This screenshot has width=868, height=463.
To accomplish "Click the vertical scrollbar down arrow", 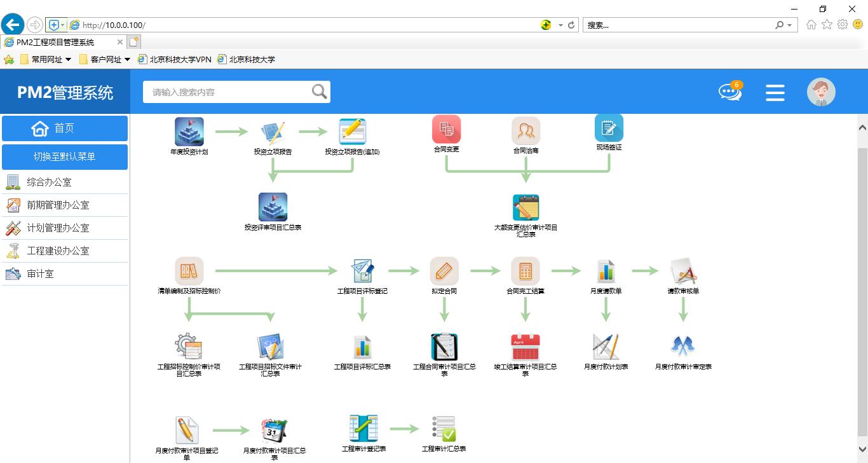I will [862, 450].
